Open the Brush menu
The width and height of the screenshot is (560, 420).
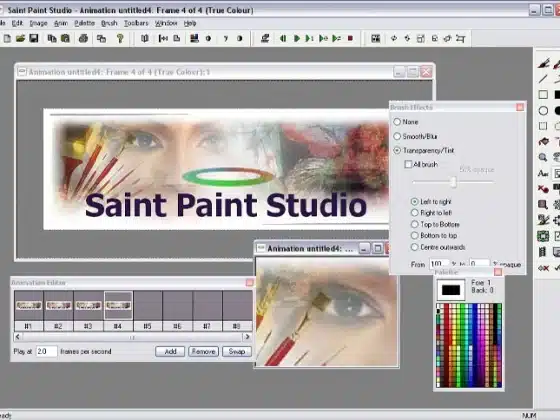109,23
